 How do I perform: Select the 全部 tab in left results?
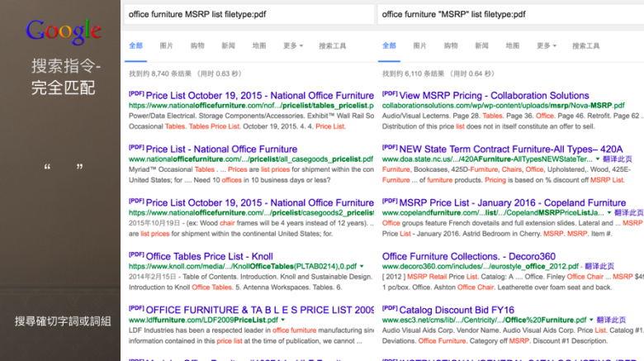coord(136,45)
